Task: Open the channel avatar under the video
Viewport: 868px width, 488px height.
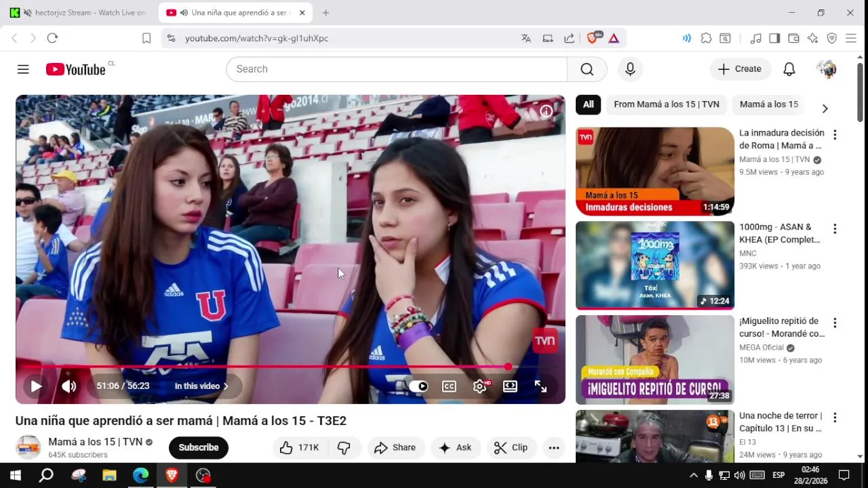Action: (x=28, y=447)
